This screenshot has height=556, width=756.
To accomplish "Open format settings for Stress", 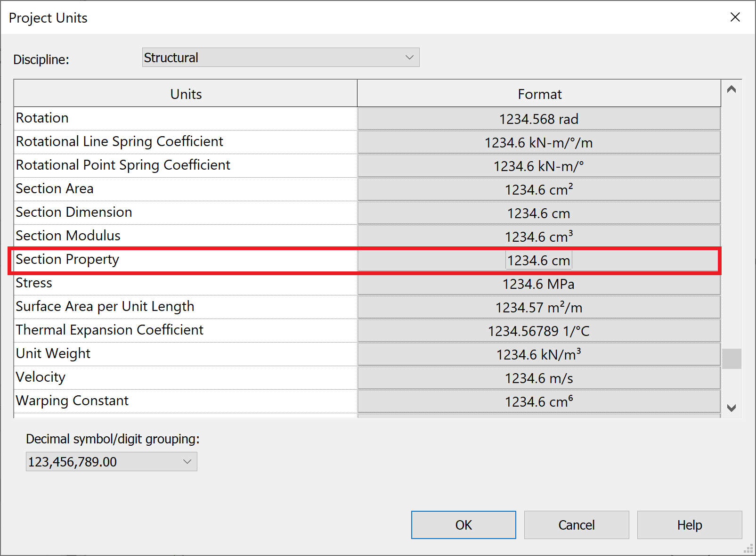I will tap(539, 284).
